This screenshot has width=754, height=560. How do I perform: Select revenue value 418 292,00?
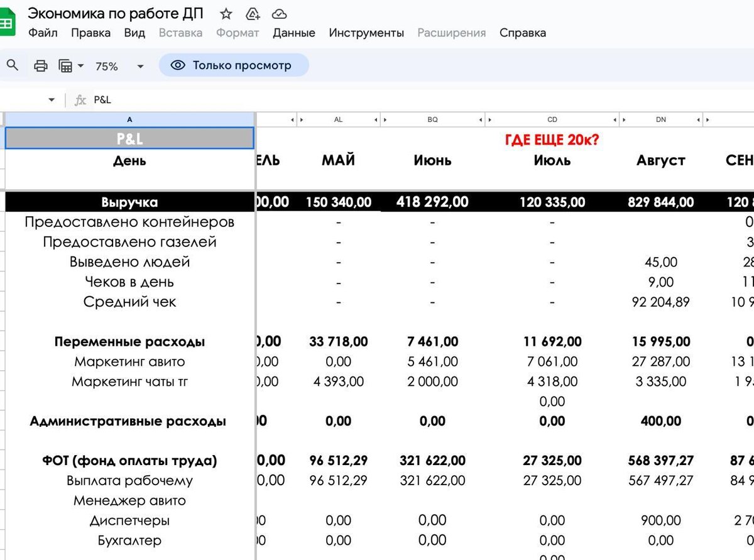pos(432,202)
